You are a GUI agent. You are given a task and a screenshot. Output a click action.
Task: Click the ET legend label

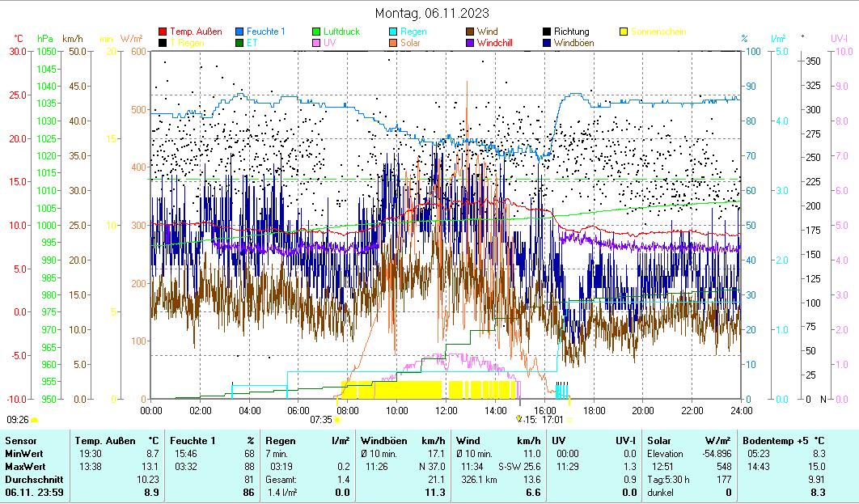tap(252, 43)
